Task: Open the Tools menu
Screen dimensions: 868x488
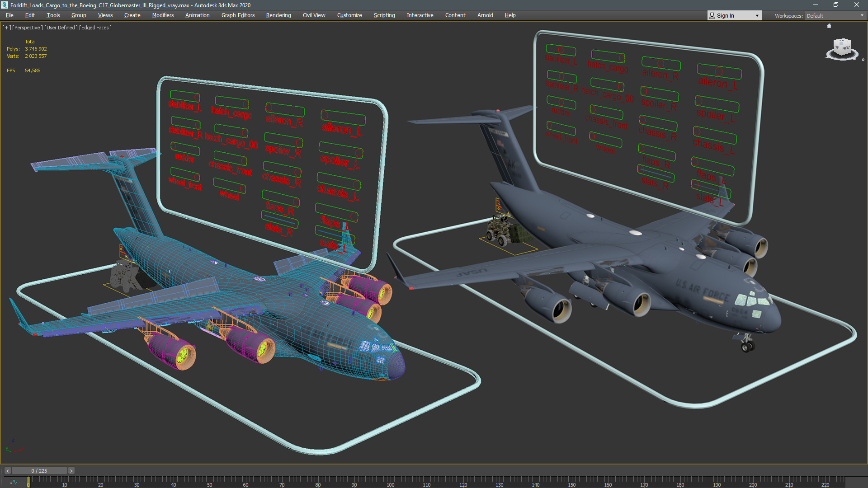Action: 53,15
